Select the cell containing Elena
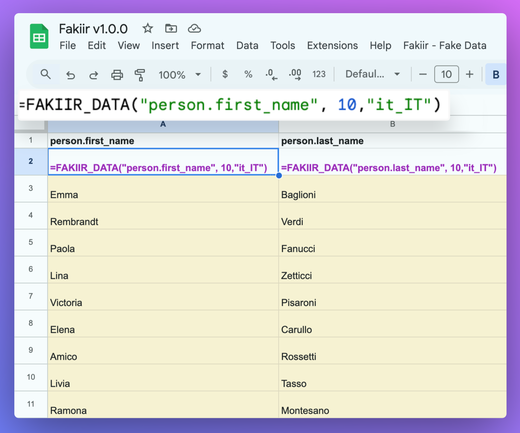The width and height of the screenshot is (520, 433). [163, 324]
